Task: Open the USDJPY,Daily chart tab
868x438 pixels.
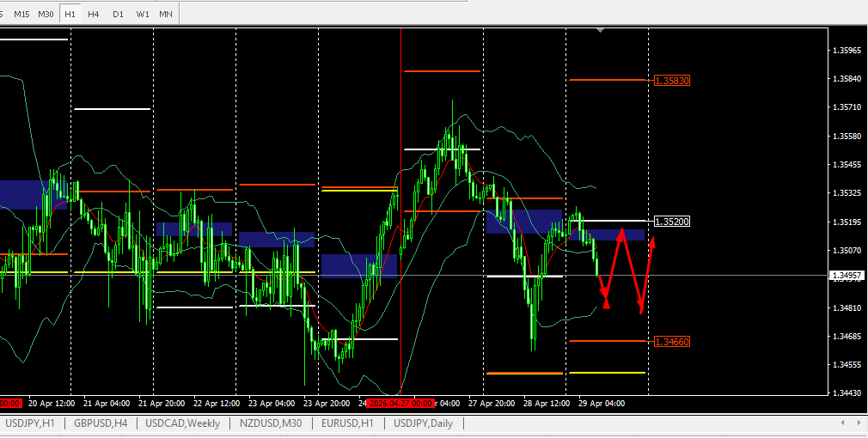Action: pos(423,423)
